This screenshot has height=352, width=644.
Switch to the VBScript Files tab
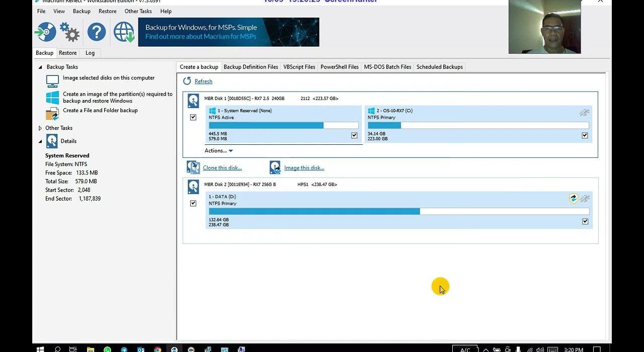point(299,67)
